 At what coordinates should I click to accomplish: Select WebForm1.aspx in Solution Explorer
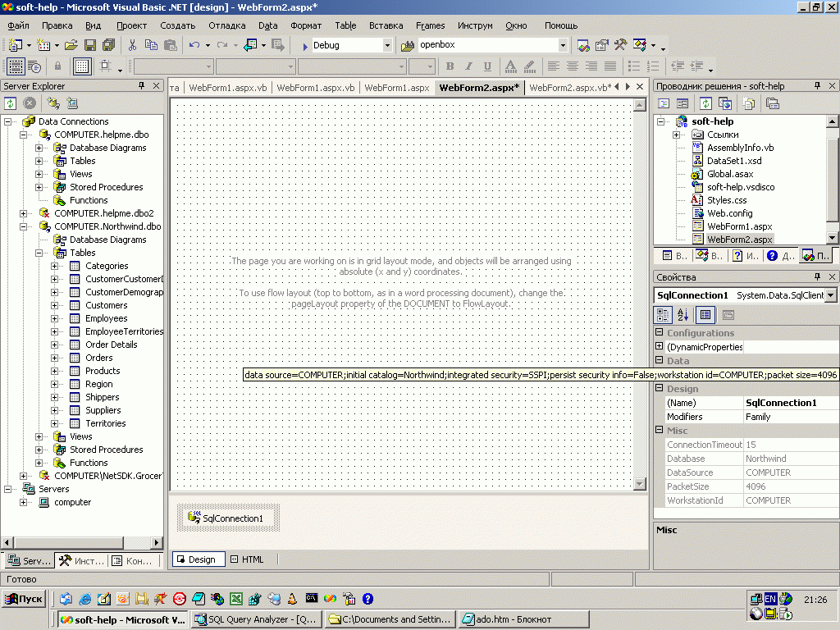tap(739, 226)
